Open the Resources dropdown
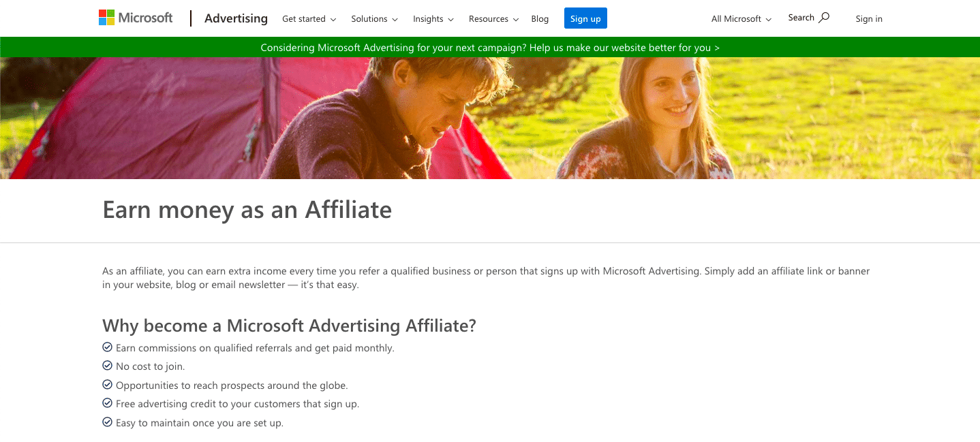980x442 pixels. (493, 19)
